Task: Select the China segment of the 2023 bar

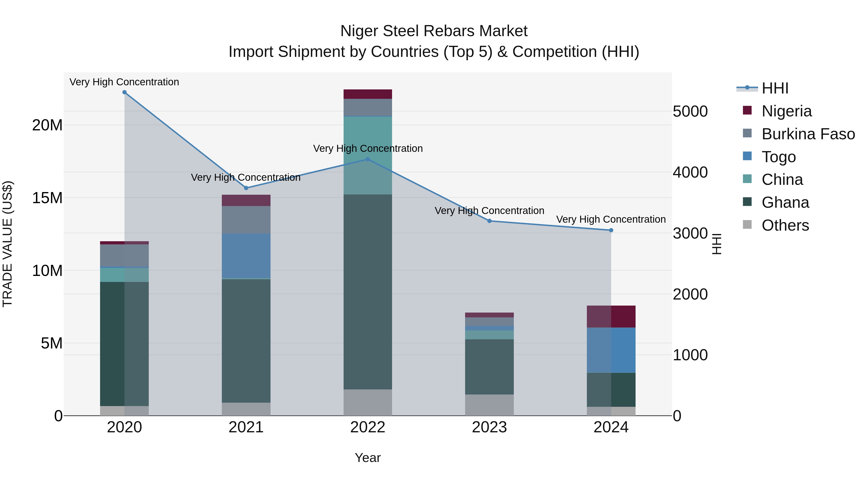Action: pyautogui.click(x=489, y=335)
